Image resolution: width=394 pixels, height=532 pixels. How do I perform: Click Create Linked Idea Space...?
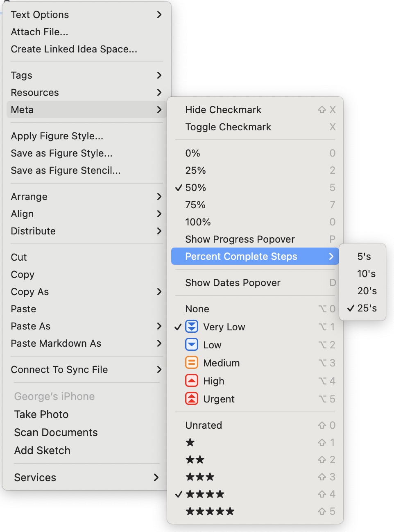click(74, 49)
